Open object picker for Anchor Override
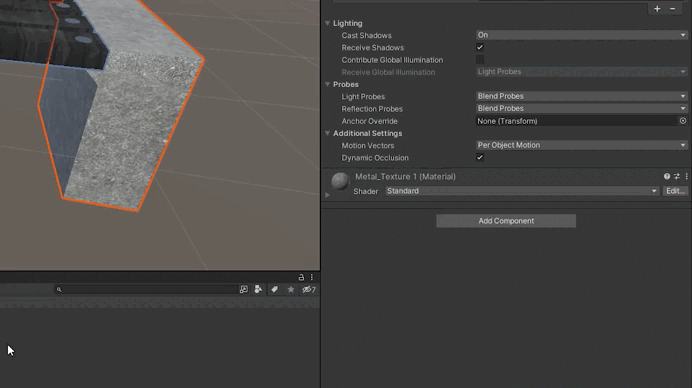Screen dimensions: 692x388 683,121
